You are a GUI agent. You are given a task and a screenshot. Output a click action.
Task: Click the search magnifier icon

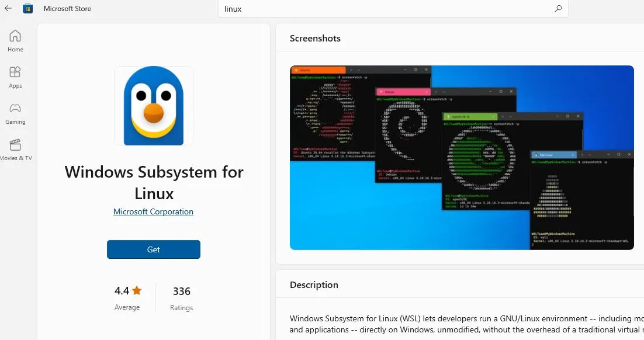(x=558, y=9)
